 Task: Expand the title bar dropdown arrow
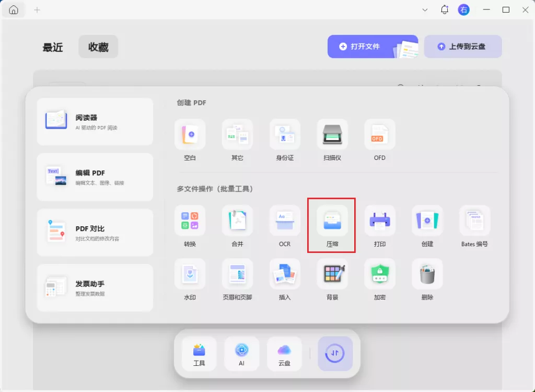pos(425,10)
